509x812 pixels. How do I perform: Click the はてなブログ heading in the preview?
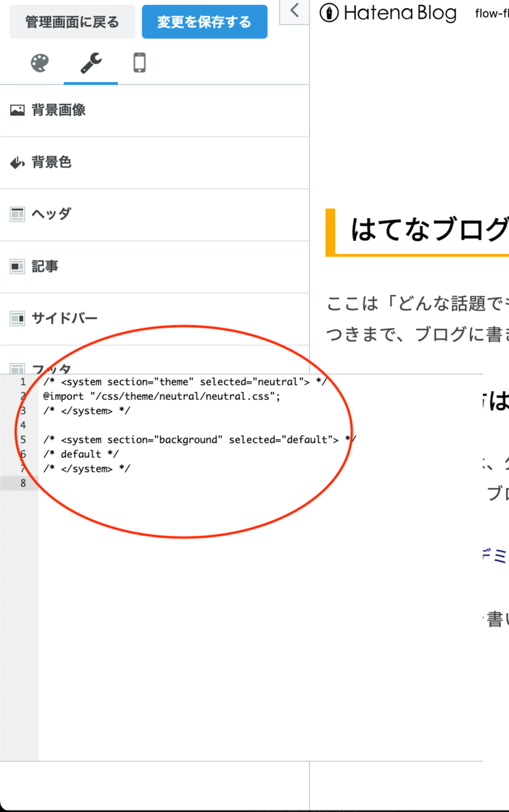point(429,231)
